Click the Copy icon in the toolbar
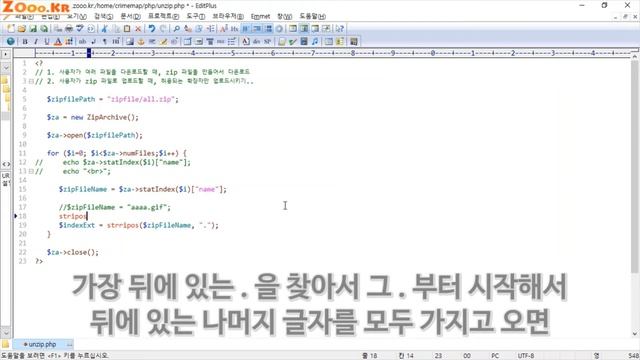This screenshot has width=640, height=360. (x=116, y=29)
